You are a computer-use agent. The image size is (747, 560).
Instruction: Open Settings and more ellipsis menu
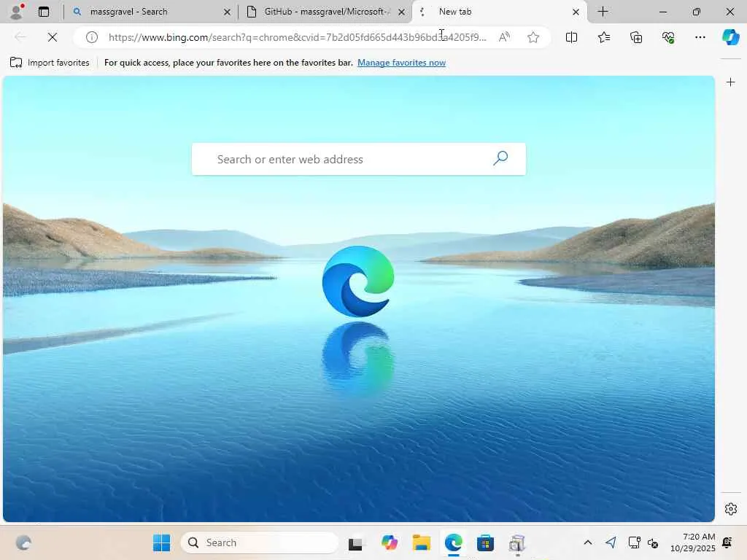(700, 37)
